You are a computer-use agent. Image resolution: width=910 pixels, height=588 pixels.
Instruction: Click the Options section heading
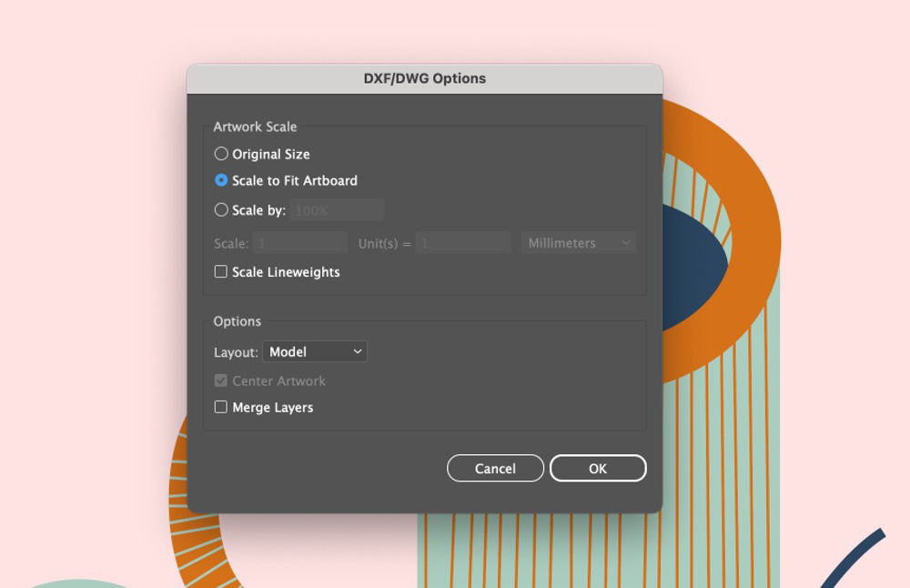tap(238, 321)
